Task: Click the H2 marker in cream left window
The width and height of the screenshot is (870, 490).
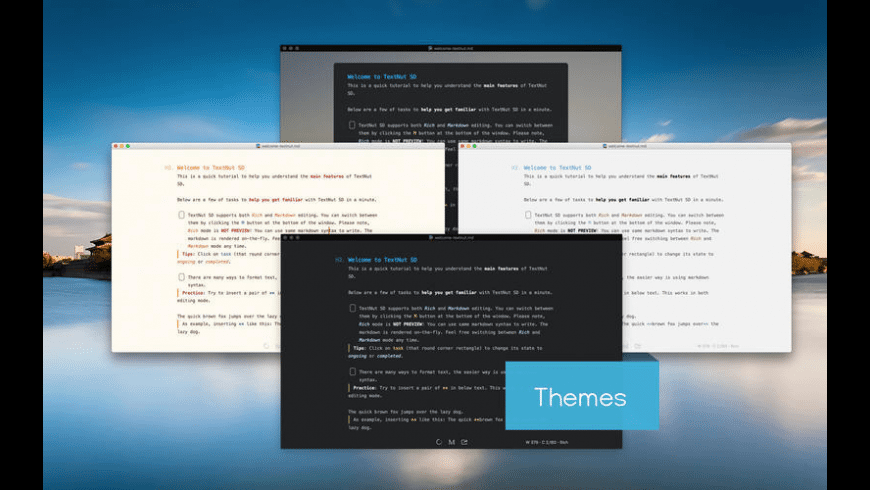Action: coord(168,168)
